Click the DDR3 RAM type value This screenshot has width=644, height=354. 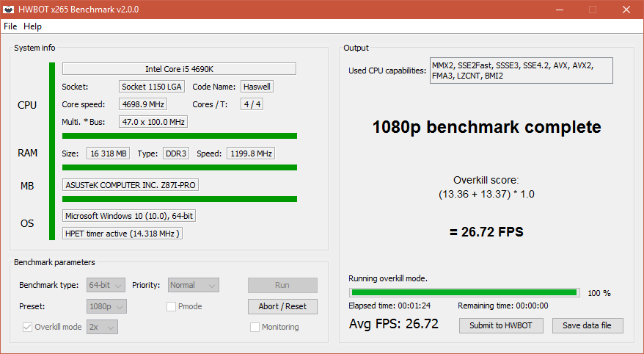[176, 153]
